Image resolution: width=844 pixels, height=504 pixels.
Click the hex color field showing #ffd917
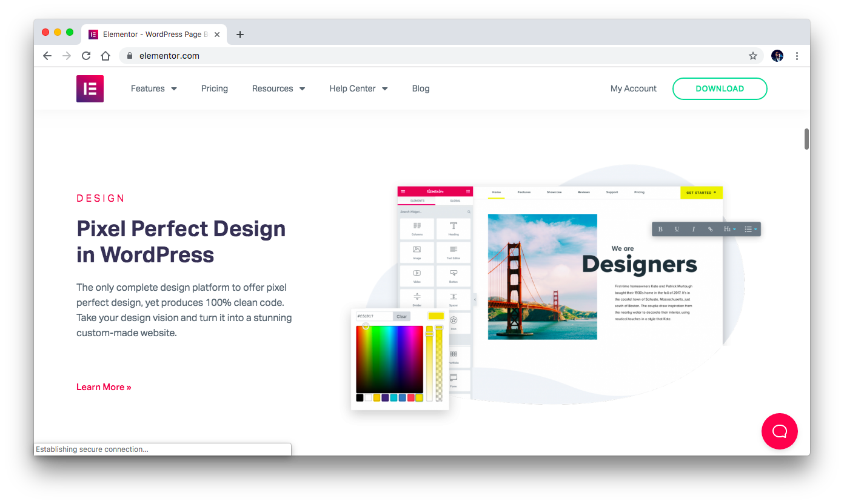[x=375, y=316]
